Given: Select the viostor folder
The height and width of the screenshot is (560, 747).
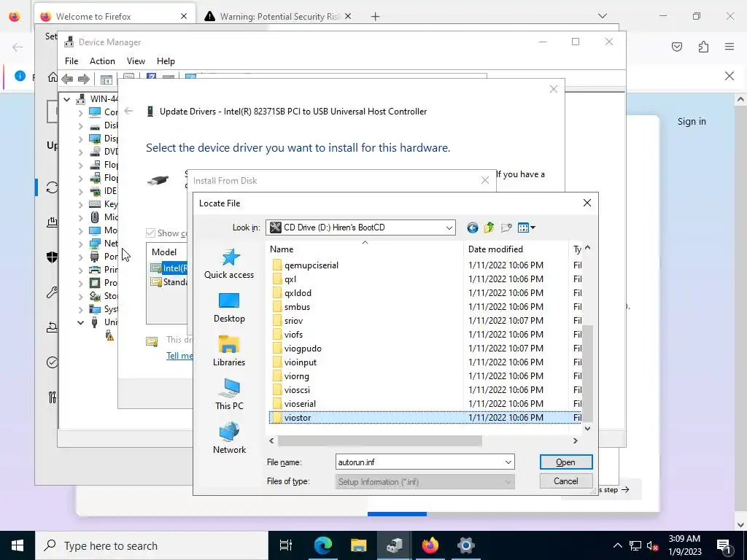Looking at the screenshot, I should pyautogui.click(x=425, y=418).
